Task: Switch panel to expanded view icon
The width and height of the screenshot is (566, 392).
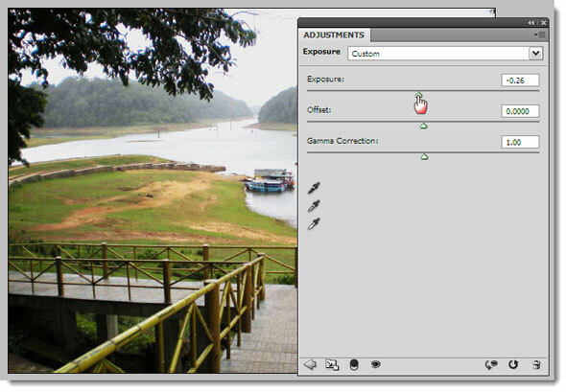Action: (332, 364)
